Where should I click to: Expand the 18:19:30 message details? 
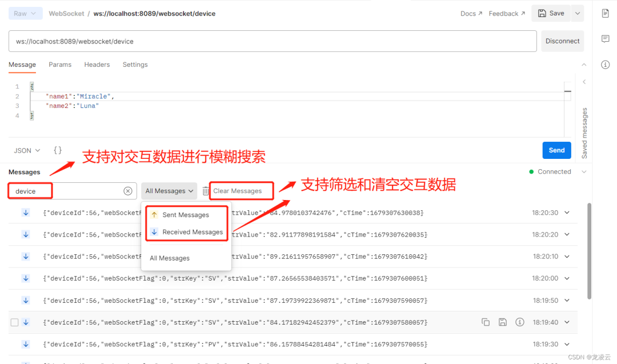coord(567,344)
